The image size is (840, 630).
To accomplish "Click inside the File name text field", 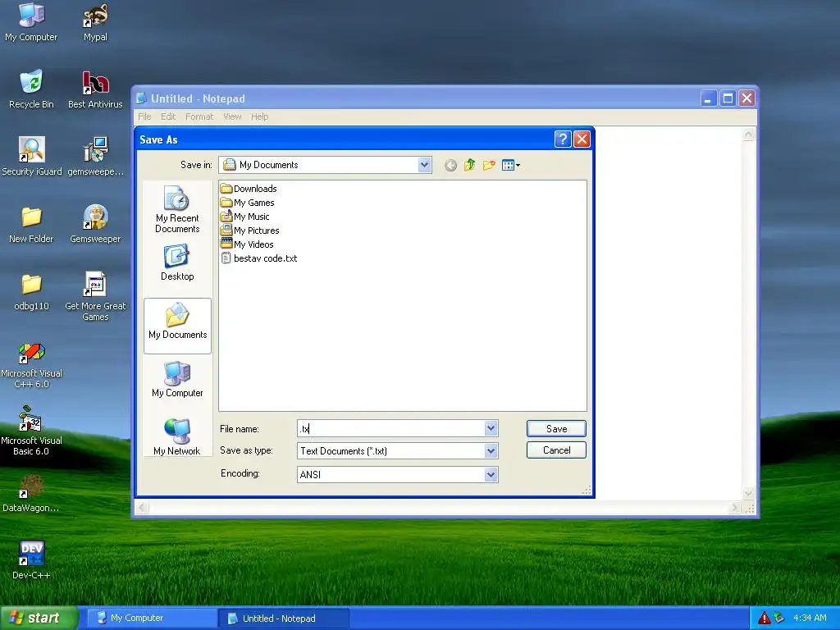I will (x=390, y=428).
